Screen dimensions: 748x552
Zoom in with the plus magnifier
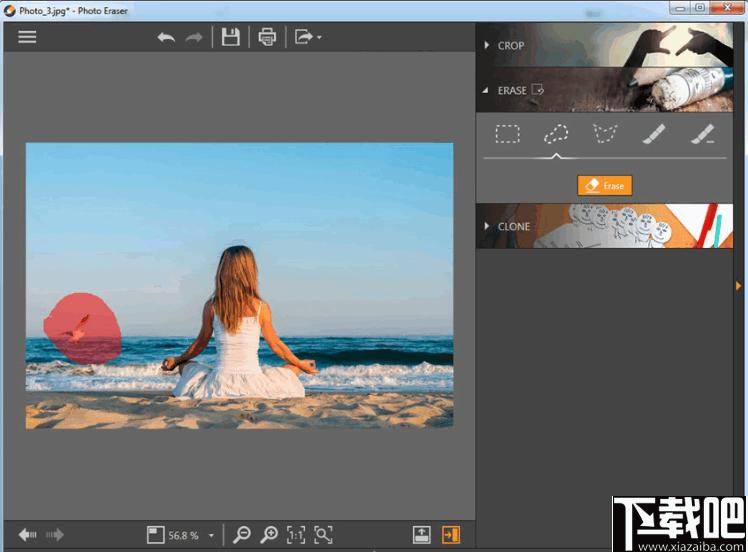[x=270, y=535]
